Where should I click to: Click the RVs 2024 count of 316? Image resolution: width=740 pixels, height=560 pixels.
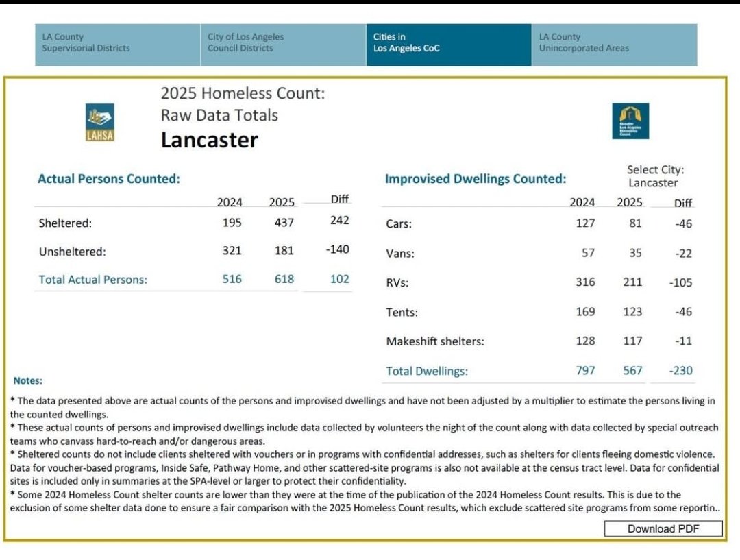pyautogui.click(x=584, y=282)
